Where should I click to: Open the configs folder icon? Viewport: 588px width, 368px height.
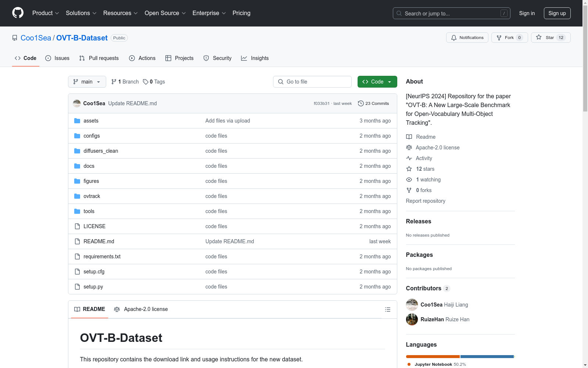(77, 136)
